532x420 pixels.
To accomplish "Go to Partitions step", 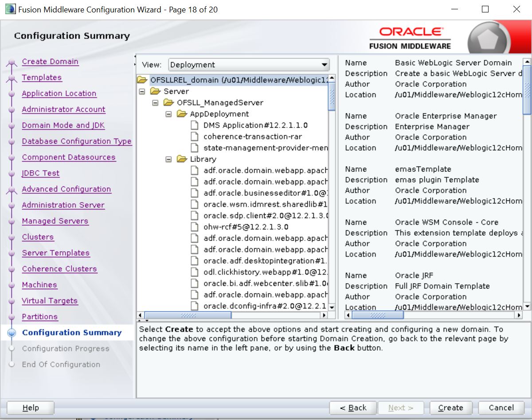I will [x=40, y=317].
